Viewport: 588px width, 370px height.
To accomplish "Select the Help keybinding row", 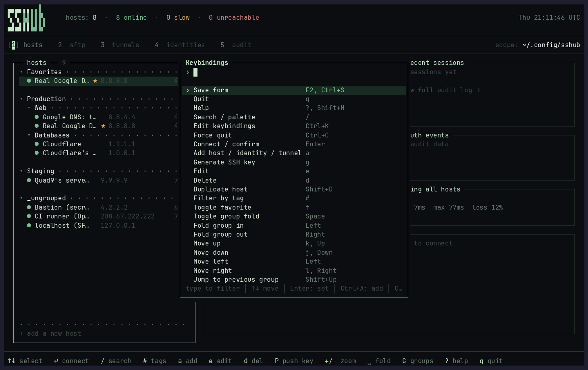I will click(294, 108).
